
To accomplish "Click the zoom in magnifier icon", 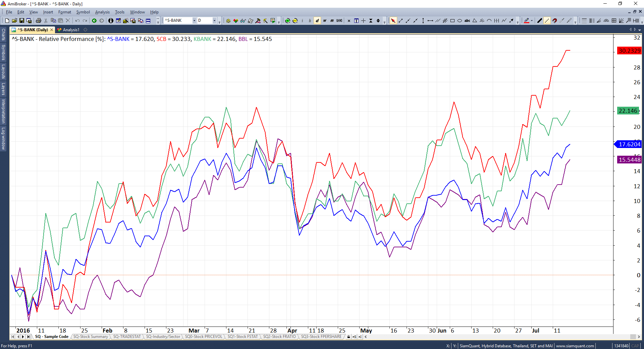I will pyautogui.click(x=287, y=21).
